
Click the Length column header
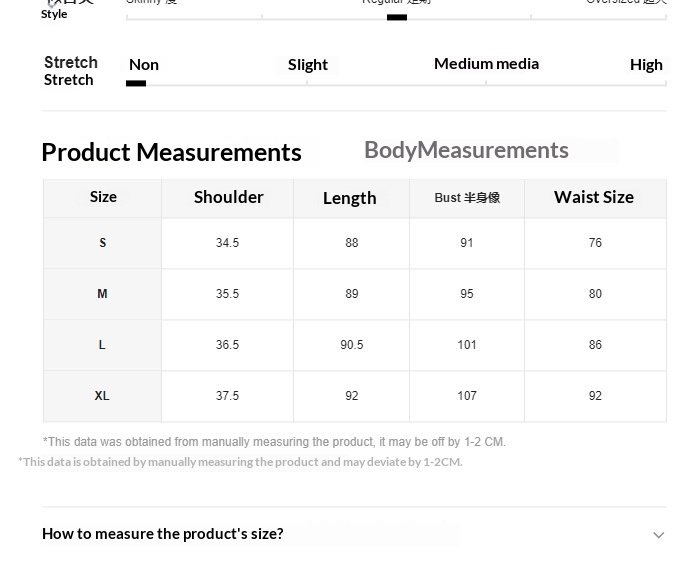click(x=350, y=198)
